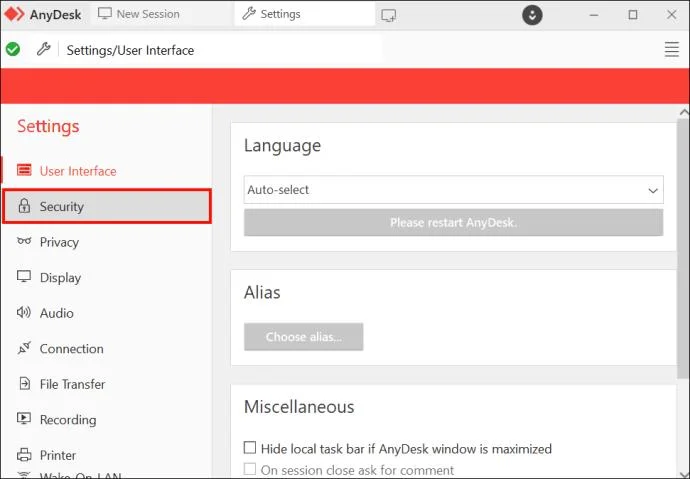Open the Privacy settings section
Screen dimensions: 690x479
[x=106, y=242]
